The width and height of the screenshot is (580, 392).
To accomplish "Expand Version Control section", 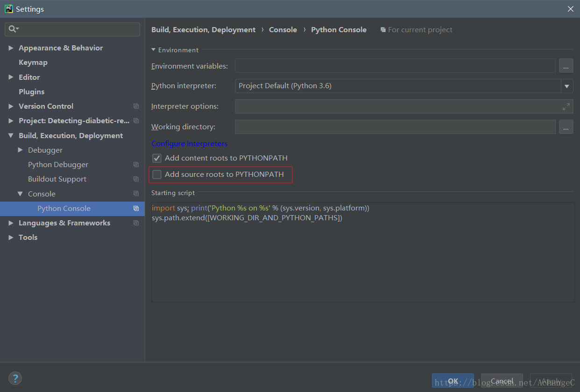I will (11, 106).
